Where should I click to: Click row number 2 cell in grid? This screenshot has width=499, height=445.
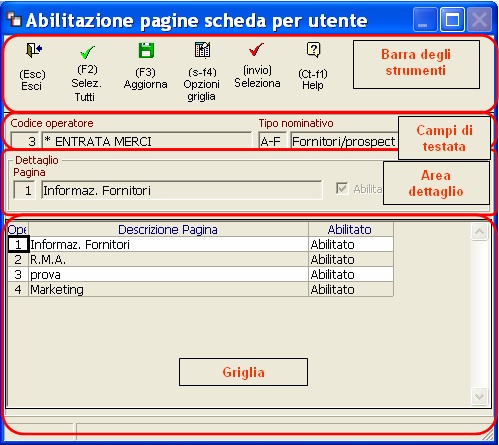18,259
